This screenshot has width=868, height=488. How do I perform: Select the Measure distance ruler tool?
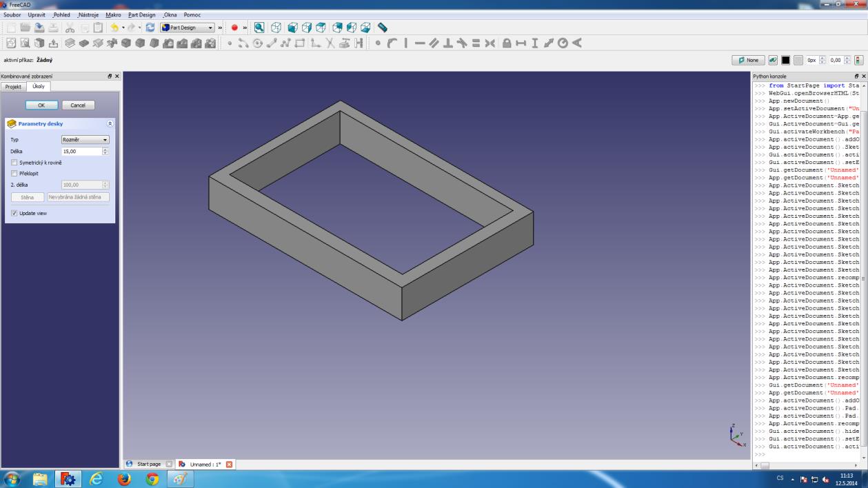coord(383,28)
